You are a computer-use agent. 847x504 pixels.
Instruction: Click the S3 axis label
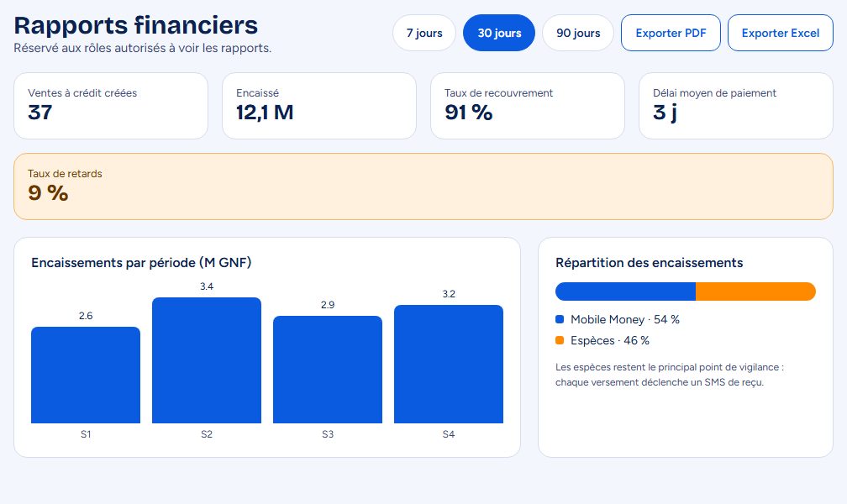tap(328, 433)
